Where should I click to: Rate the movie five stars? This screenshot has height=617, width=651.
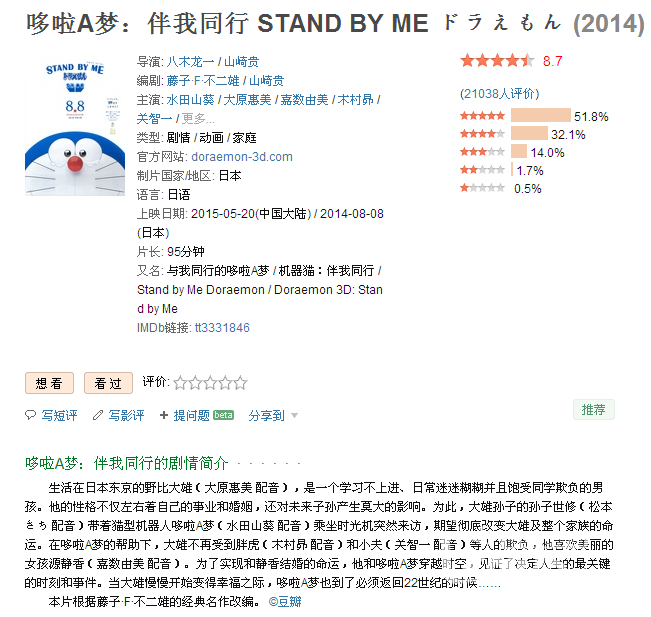click(240, 382)
